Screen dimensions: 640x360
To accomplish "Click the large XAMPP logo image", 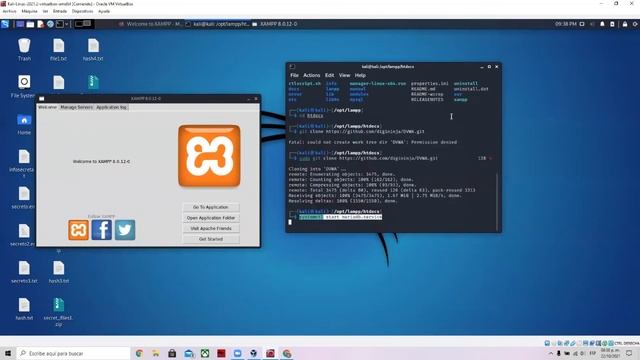I will (x=209, y=156).
